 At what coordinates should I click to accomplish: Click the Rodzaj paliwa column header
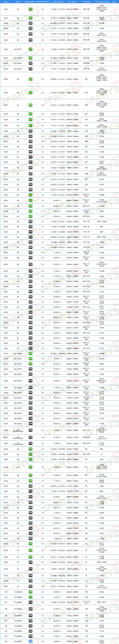(30, 2)
